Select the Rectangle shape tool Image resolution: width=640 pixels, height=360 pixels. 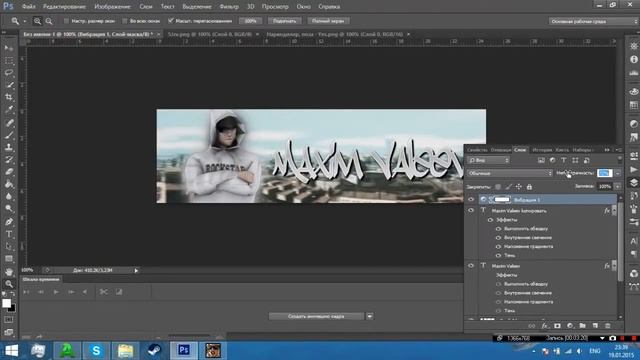coord(9,259)
